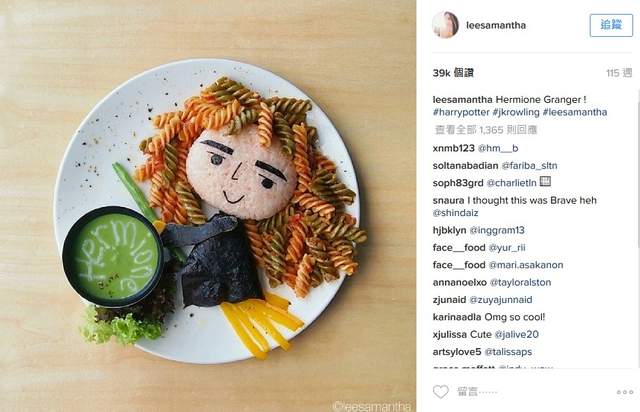Viewport: 640px width, 412px height.
Task: Open xnmb123's user profile
Action: click(x=453, y=148)
